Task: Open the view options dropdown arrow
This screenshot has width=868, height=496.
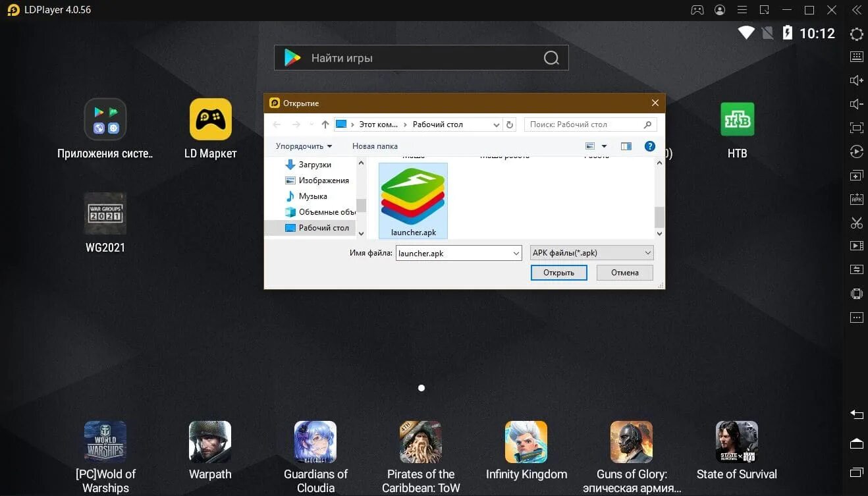Action: pyautogui.click(x=604, y=146)
